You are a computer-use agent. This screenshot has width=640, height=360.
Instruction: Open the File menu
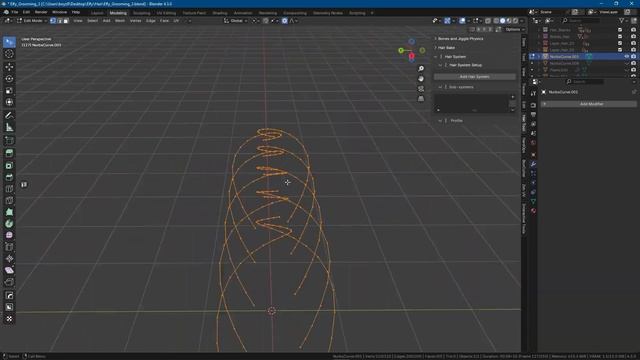[15, 12]
